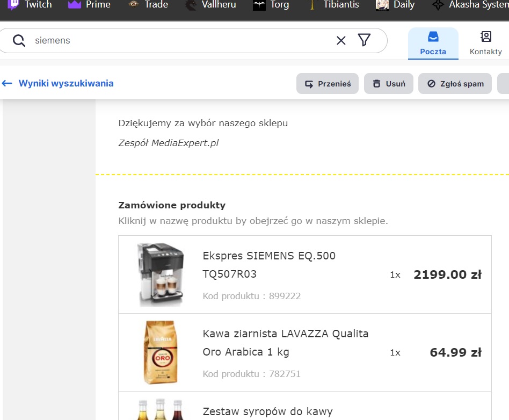Open the Tibiantis bookmark

[x=334, y=5]
